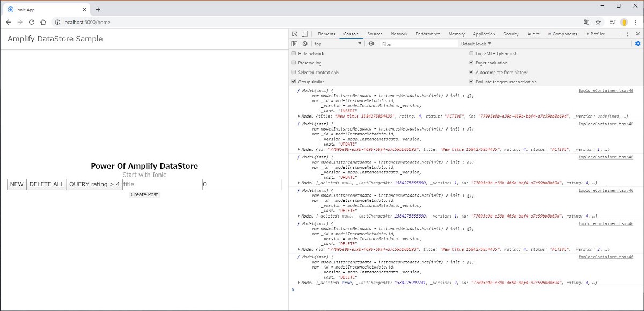Enable the Preserve log checkbox
The width and height of the screenshot is (644, 311).
click(294, 63)
